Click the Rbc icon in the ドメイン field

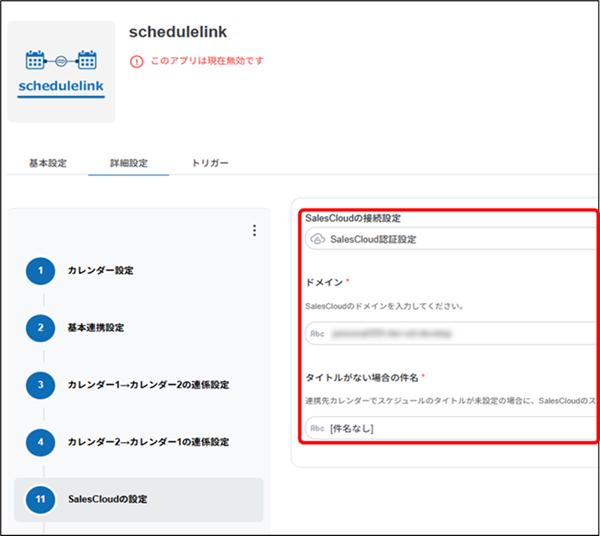[318, 334]
